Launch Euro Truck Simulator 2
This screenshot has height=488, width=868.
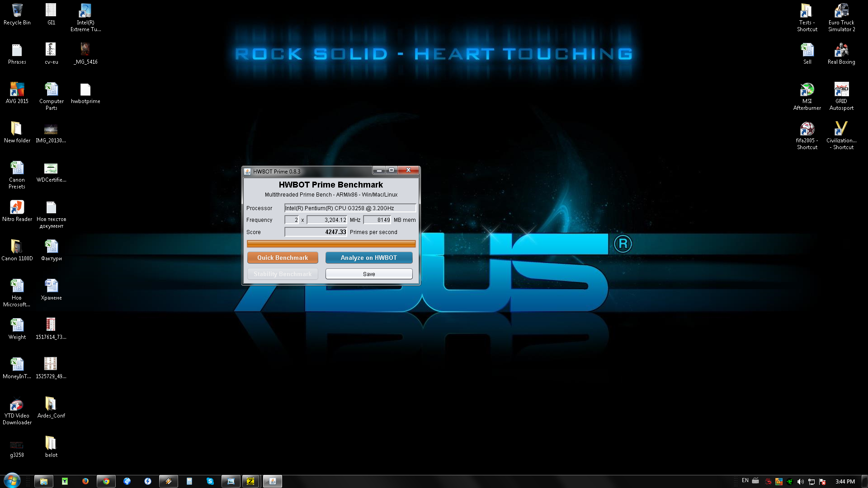click(x=841, y=18)
